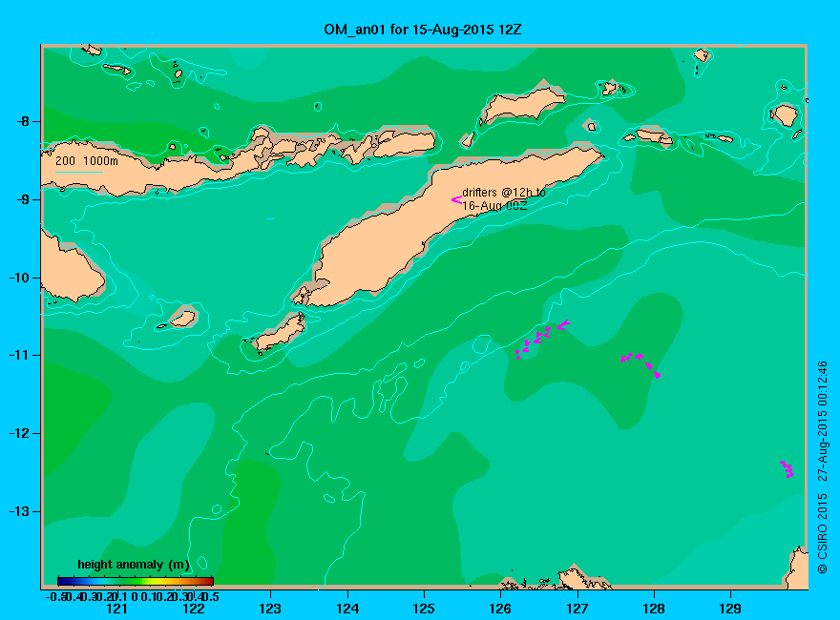The width and height of the screenshot is (840, 620).
Task: Click the -11 latitude axis label
Action: click(x=19, y=355)
